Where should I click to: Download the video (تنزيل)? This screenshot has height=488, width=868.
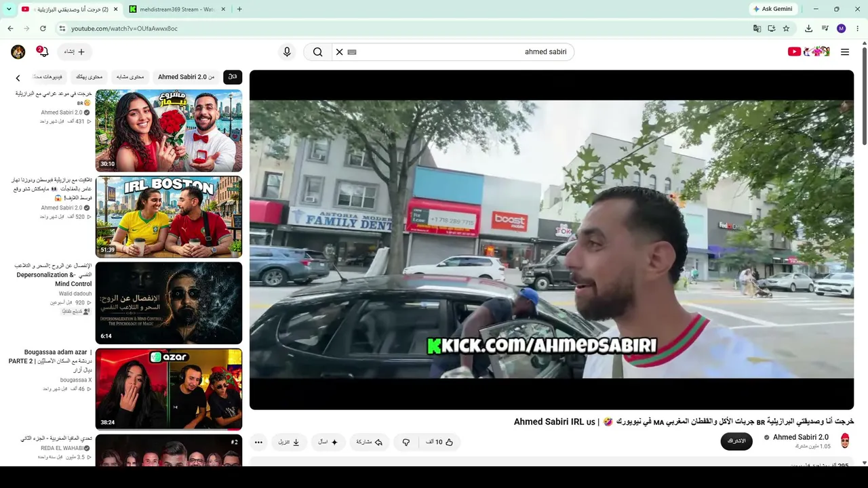(x=289, y=442)
